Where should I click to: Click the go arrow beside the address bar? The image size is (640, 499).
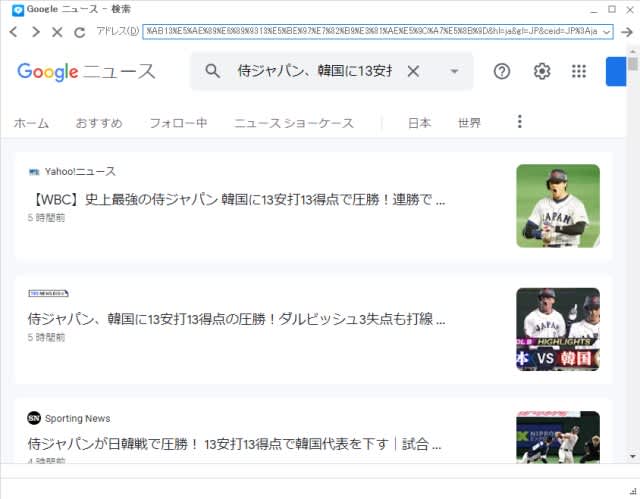[627, 32]
